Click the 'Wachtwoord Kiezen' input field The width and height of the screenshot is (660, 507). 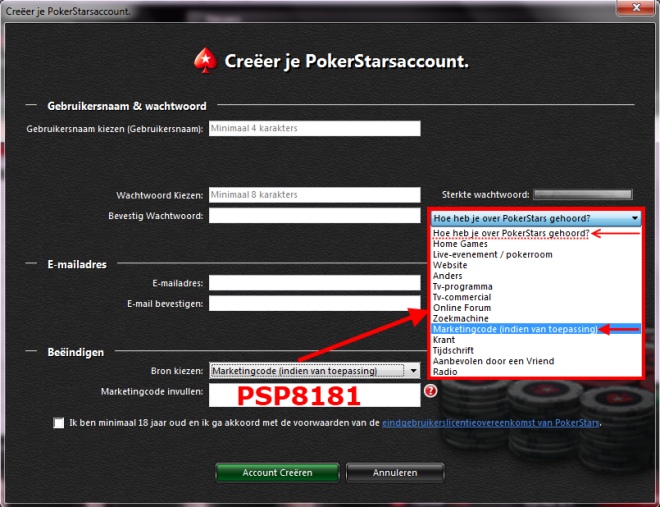[x=314, y=195]
